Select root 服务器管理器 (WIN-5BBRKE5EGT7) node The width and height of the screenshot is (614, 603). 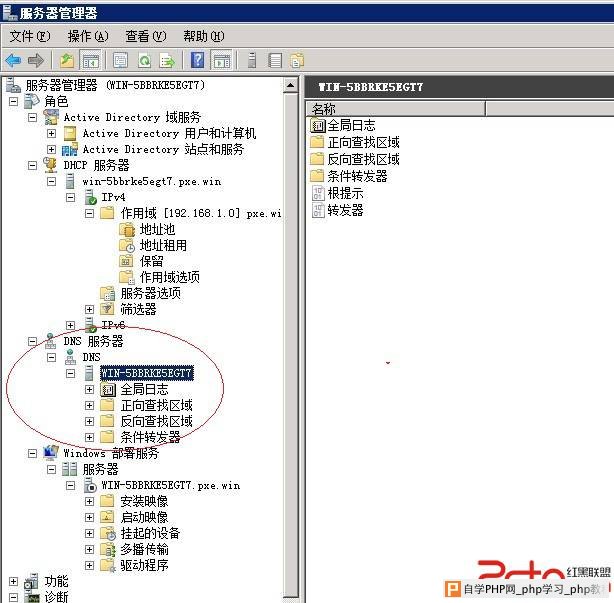coord(115,85)
